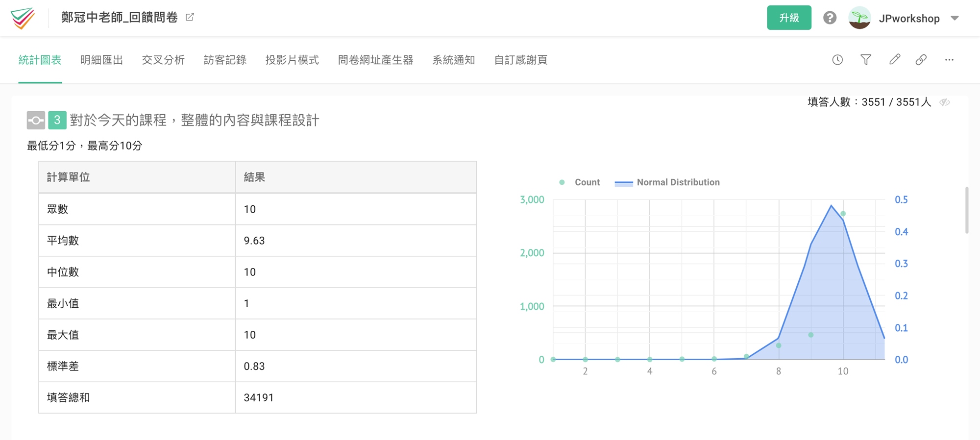Click the Count data point at 10
The image size is (980, 440).
tap(843, 214)
